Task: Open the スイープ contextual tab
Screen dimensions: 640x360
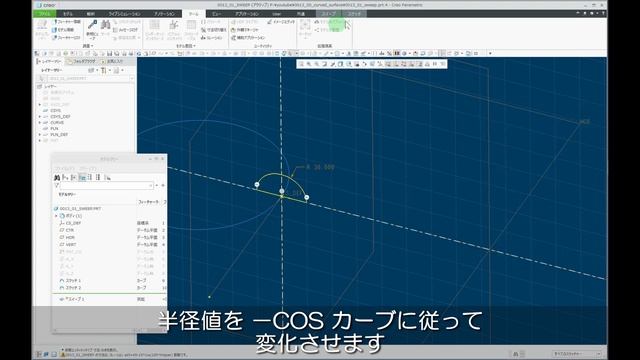Action: tap(329, 13)
